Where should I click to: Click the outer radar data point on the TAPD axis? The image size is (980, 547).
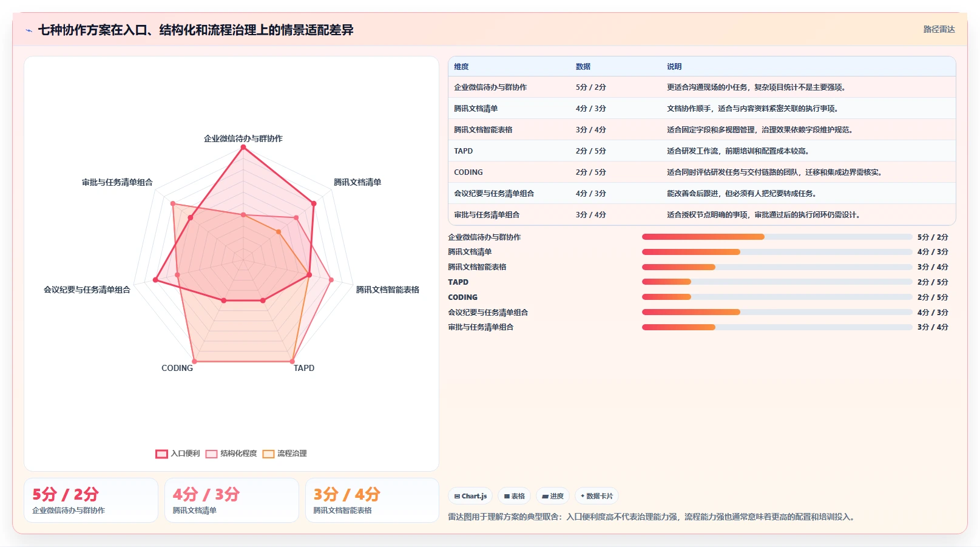coord(293,362)
